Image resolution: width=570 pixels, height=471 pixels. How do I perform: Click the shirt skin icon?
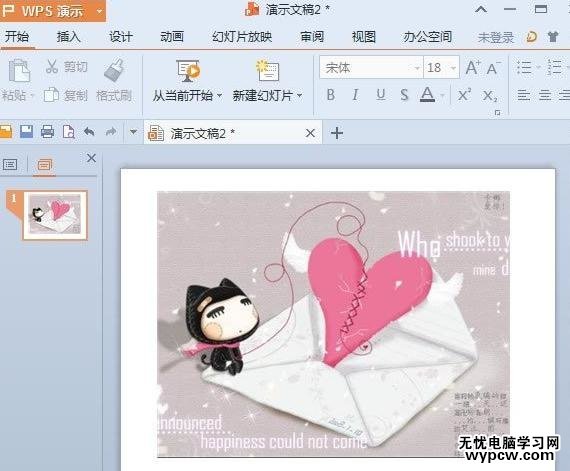[x=553, y=37]
